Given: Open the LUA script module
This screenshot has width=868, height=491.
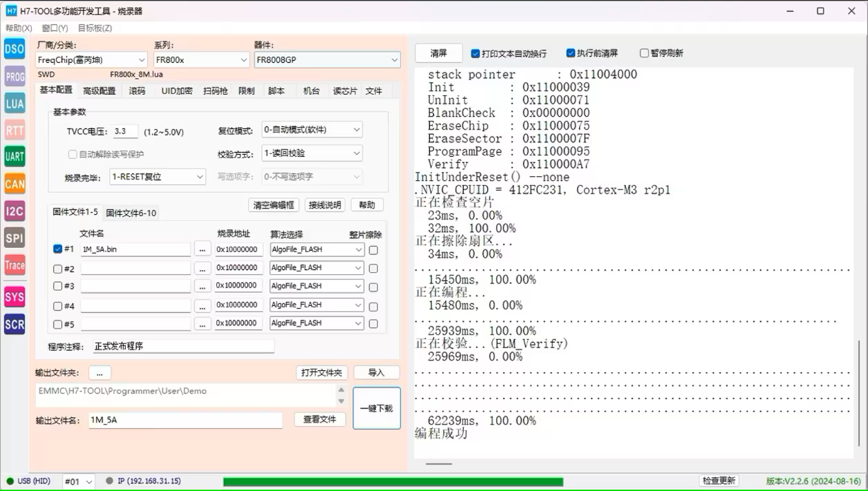Looking at the screenshot, I should click(15, 104).
